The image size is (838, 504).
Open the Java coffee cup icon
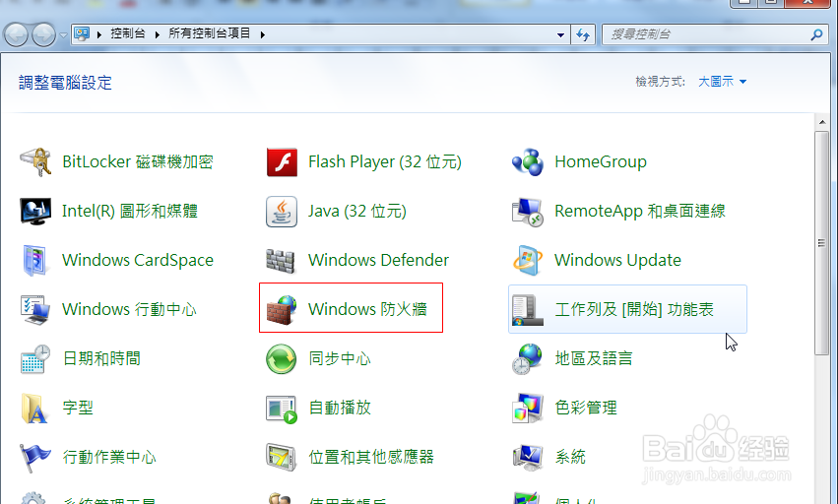pyautogui.click(x=282, y=211)
